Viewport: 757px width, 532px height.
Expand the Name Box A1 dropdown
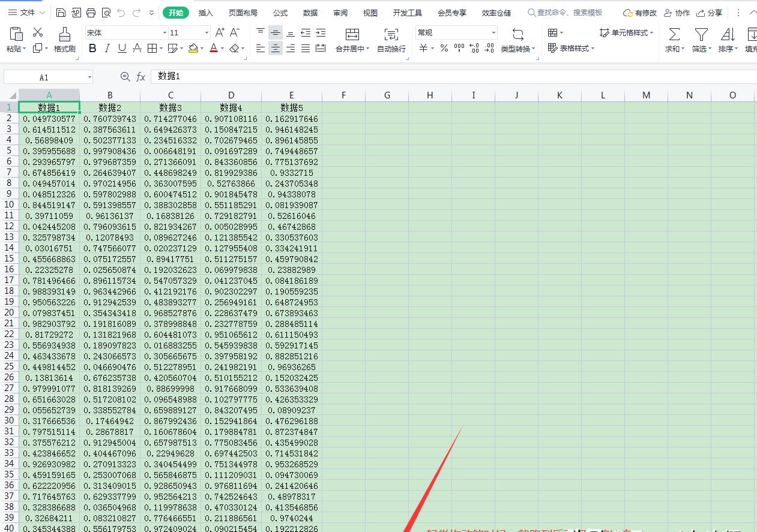coord(89,77)
